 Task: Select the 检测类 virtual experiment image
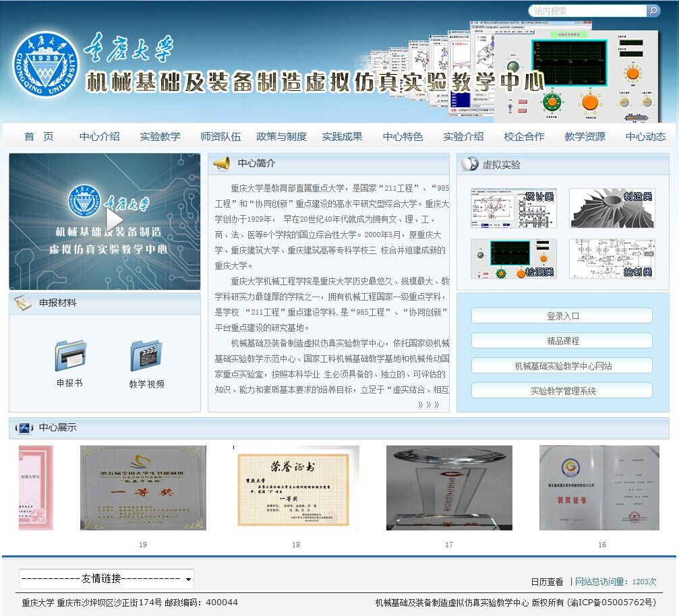(x=513, y=259)
